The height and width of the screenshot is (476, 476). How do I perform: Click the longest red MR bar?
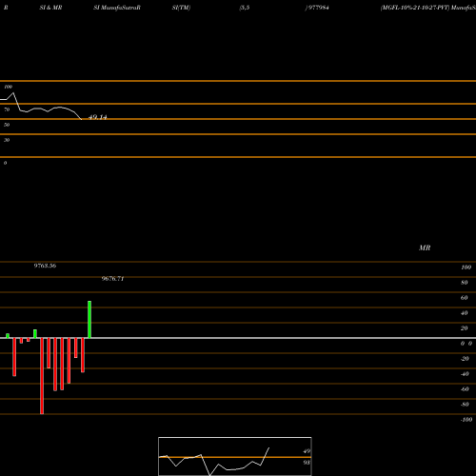coord(42,376)
